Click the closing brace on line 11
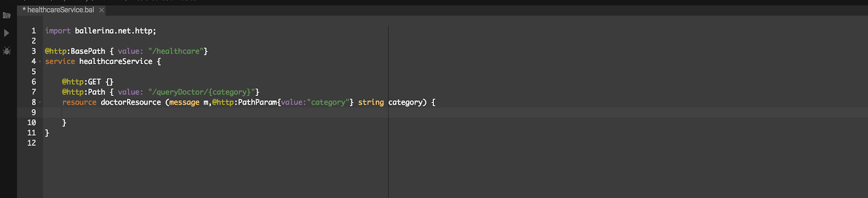The height and width of the screenshot is (198, 868). 47,133
